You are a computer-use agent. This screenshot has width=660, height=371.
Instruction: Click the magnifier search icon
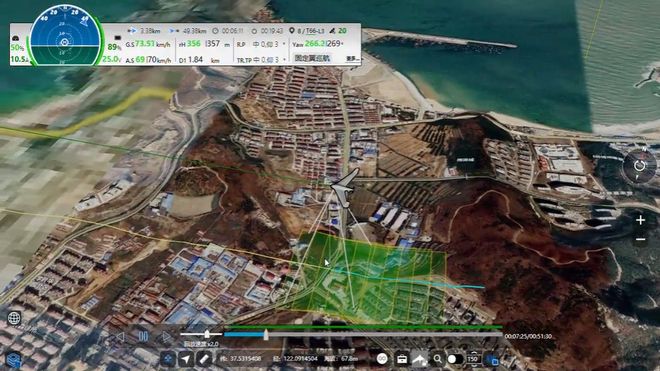[438, 359]
